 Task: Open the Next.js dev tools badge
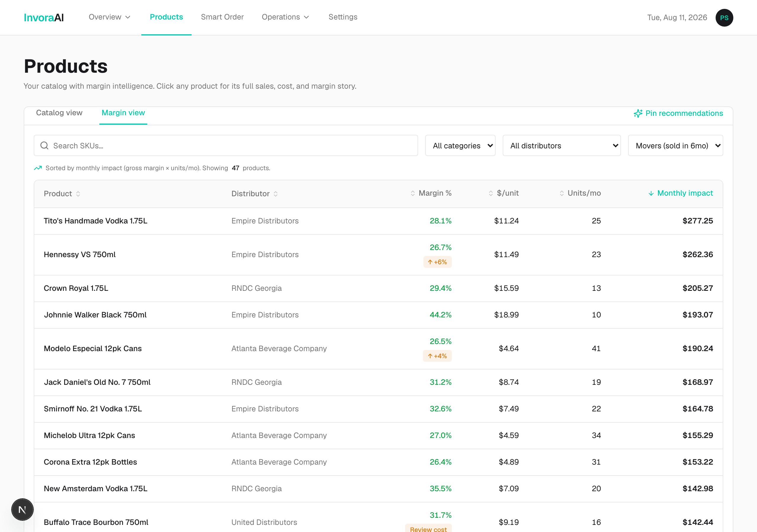(22, 509)
